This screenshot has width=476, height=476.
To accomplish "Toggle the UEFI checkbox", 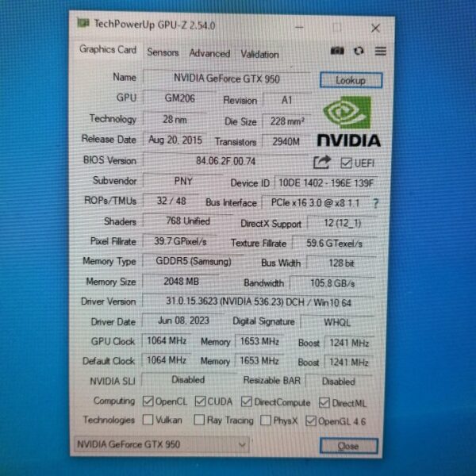I will (345, 163).
